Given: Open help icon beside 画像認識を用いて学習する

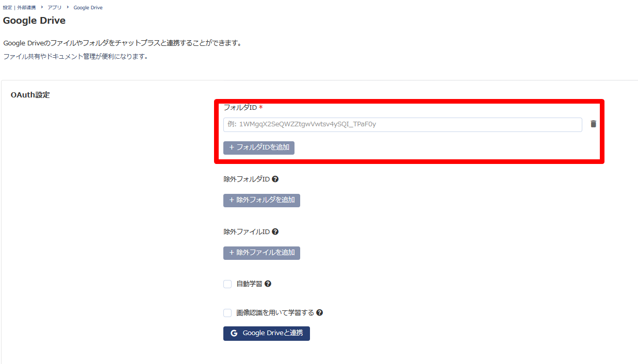Looking at the screenshot, I should [x=320, y=313].
